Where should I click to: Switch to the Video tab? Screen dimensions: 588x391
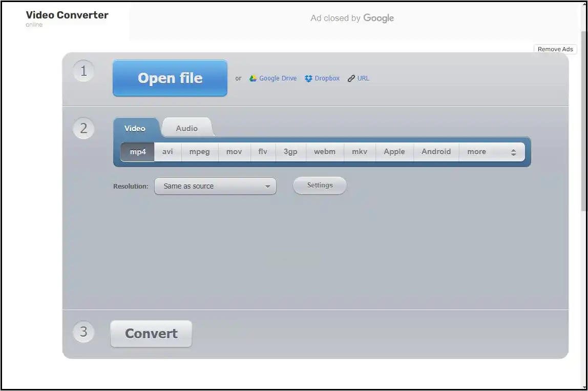[135, 128]
